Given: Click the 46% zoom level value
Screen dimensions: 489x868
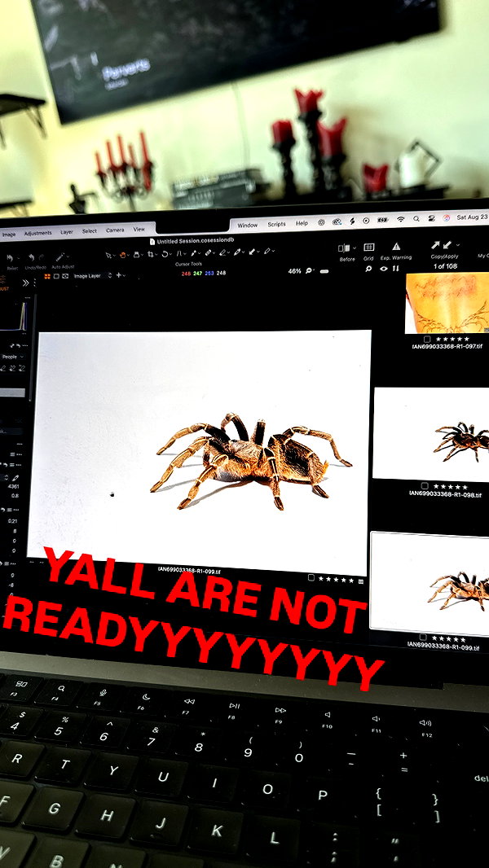Looking at the screenshot, I should [294, 271].
